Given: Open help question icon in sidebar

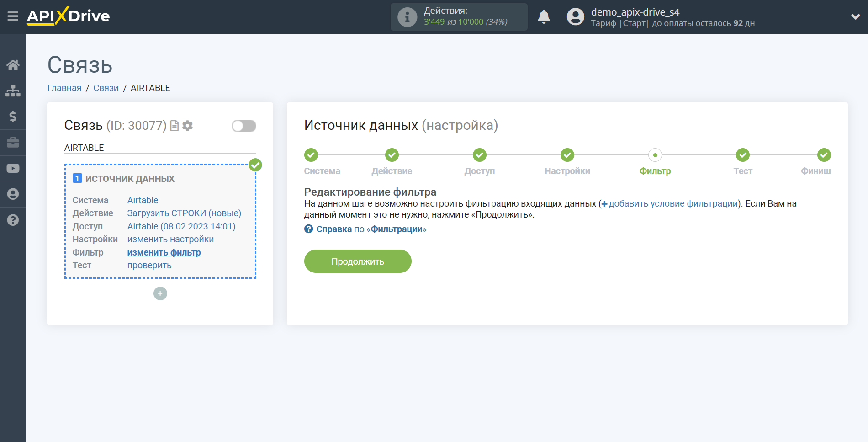Looking at the screenshot, I should click(13, 220).
